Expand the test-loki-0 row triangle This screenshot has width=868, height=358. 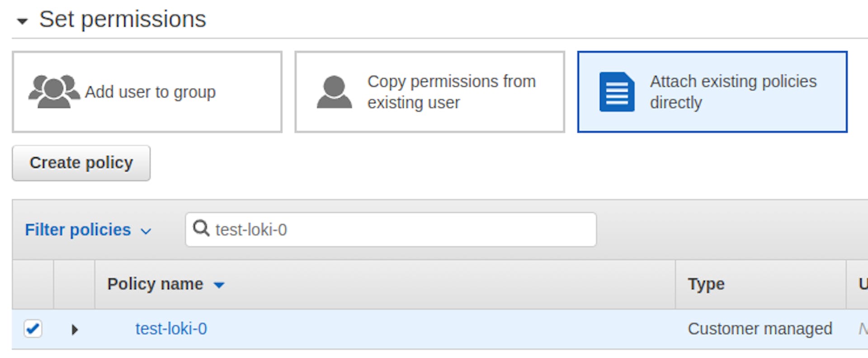75,330
